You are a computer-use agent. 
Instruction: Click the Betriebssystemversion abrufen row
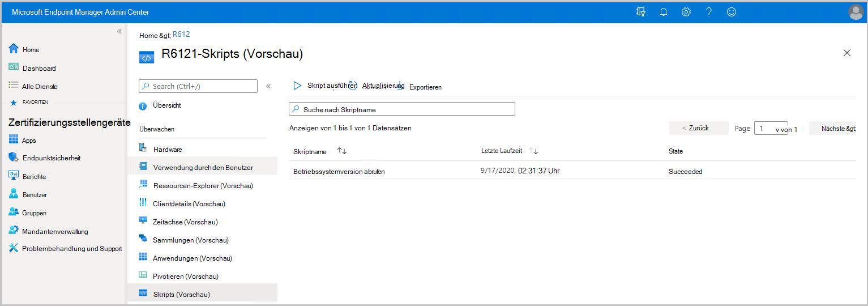(x=572, y=171)
